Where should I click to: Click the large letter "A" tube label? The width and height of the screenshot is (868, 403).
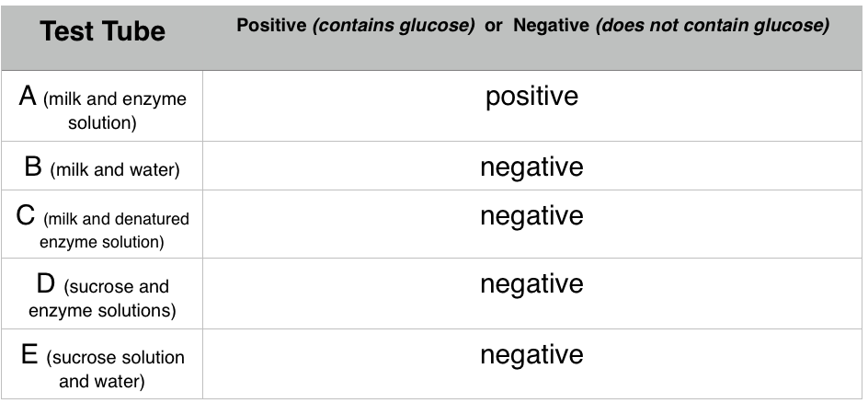point(29,98)
